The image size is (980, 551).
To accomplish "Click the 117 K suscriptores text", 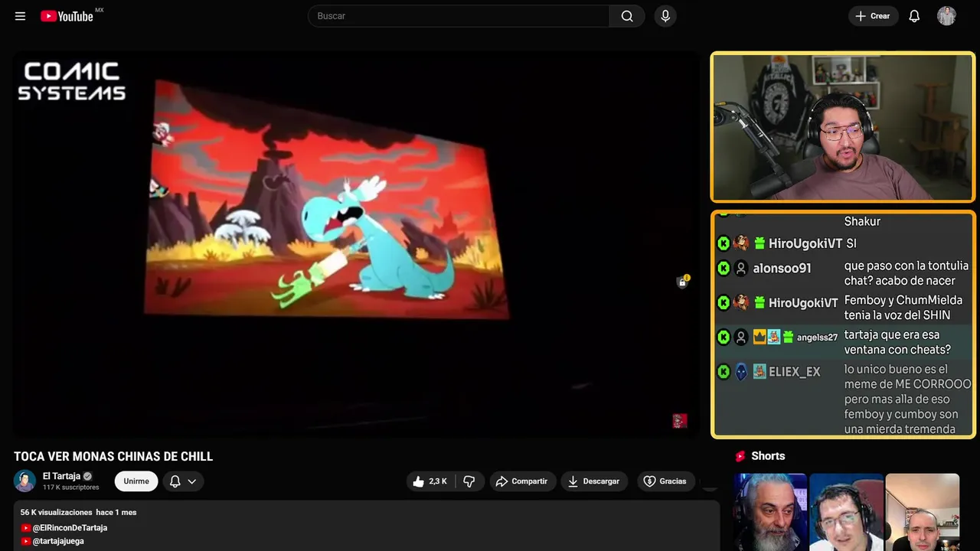I will pos(71,487).
